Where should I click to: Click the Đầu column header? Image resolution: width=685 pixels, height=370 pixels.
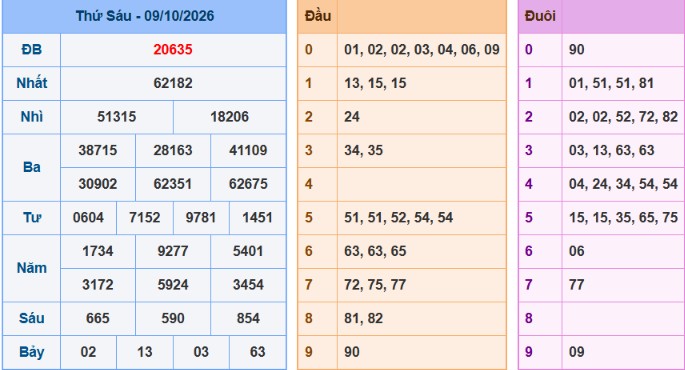(318, 16)
